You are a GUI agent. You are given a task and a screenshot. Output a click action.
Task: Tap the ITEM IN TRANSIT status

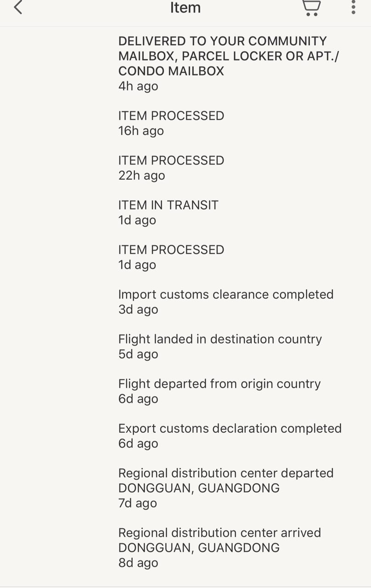[168, 205]
